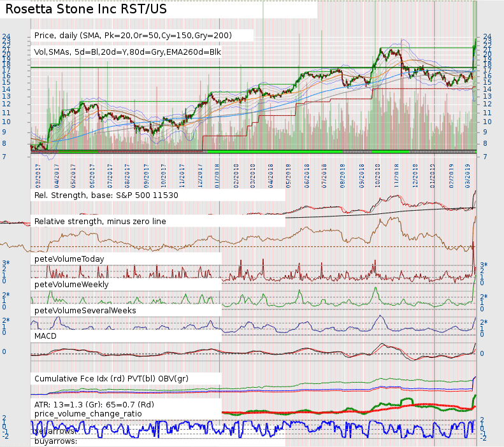Select the 7 value on the left price axis
Viewport: 504px width, 447px height.
4,157
